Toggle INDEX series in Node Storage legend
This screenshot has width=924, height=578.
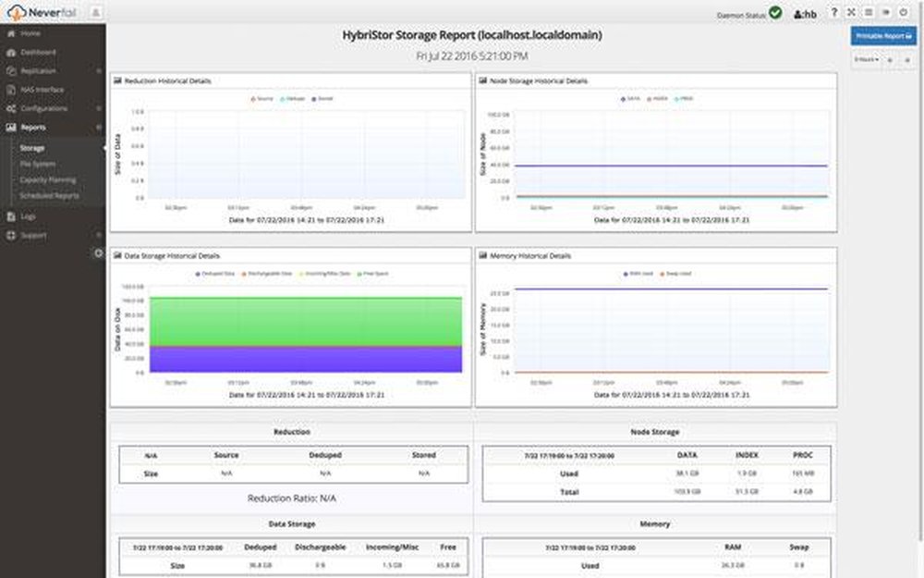657,99
